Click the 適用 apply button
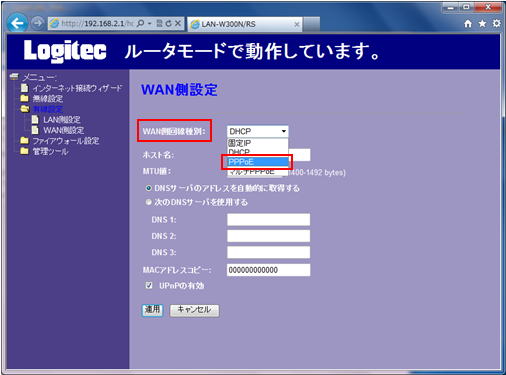This screenshot has width=506, height=375. [152, 310]
